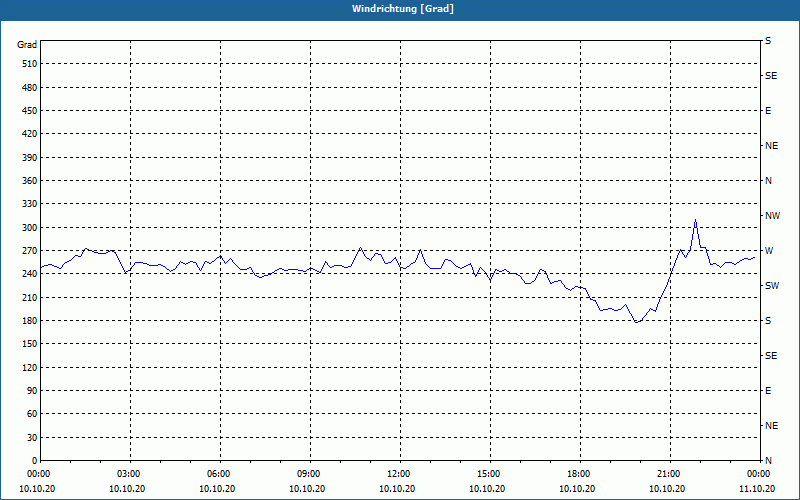Select the 'S' compass label level with 180

coord(768,321)
